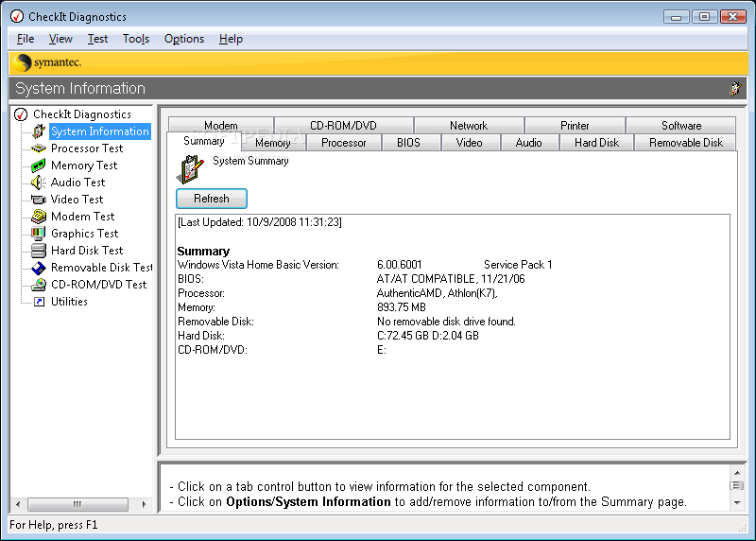Select Modem Test in the tree

click(x=82, y=217)
